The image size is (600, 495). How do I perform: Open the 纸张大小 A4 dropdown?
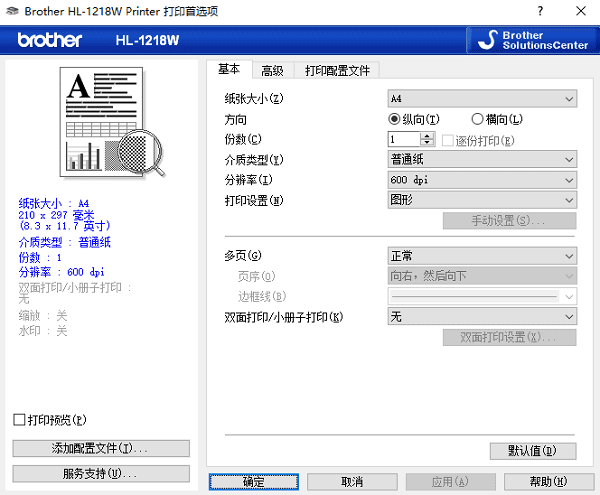coord(481,98)
